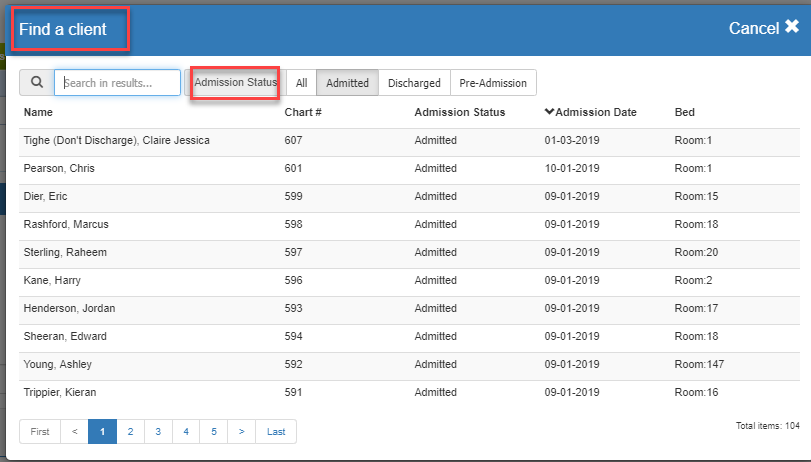The image size is (811, 462).
Task: Select the Pre-Admission filter option
Action: (x=493, y=83)
